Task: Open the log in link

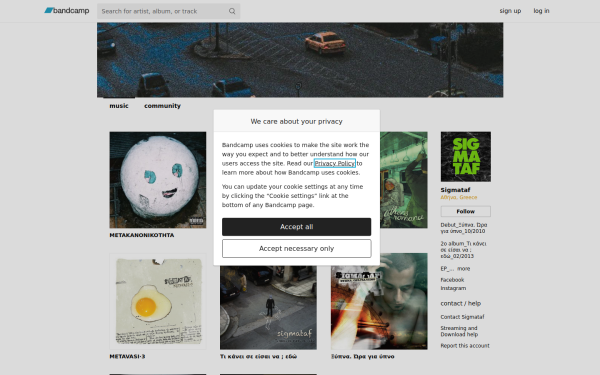Action: pos(541,11)
